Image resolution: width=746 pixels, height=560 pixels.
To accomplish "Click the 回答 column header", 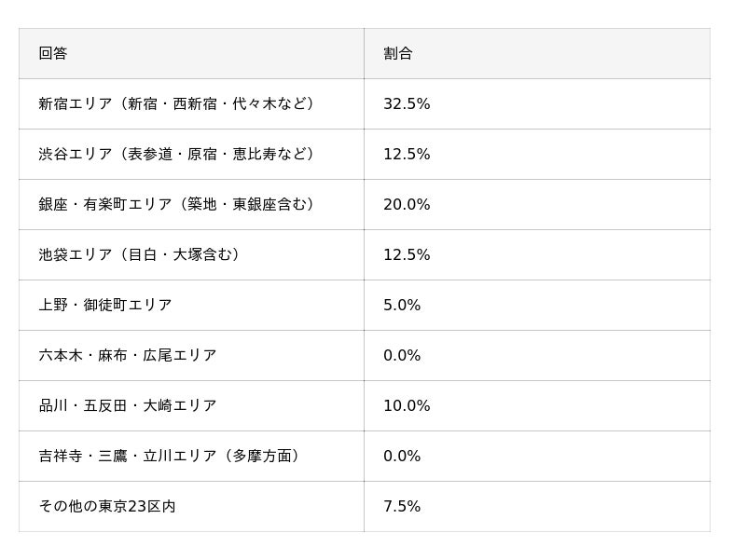I will (53, 54).
